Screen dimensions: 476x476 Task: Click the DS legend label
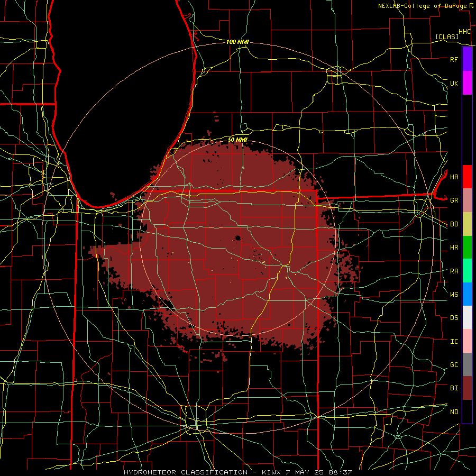coord(454,318)
